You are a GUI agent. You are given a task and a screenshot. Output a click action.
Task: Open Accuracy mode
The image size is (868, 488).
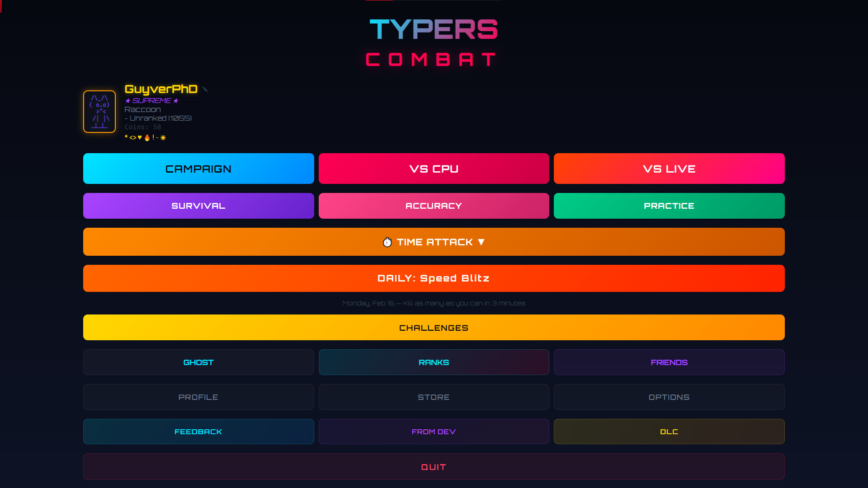click(x=434, y=206)
